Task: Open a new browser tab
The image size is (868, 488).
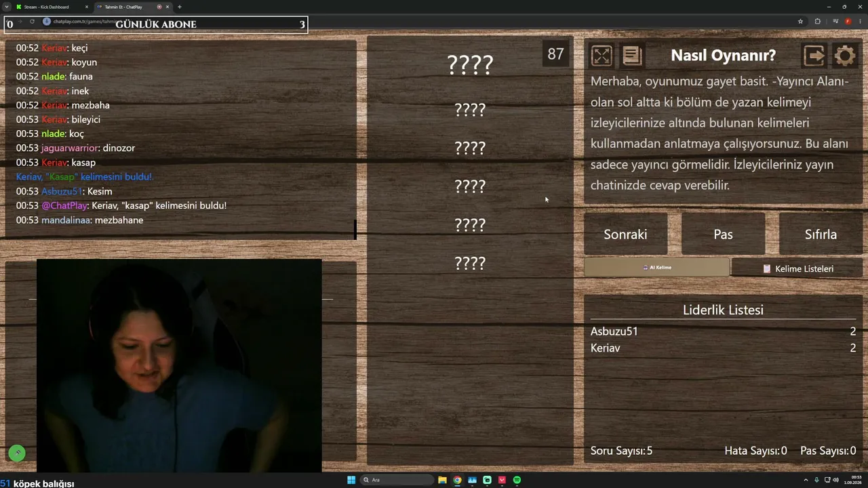Action: (x=180, y=7)
